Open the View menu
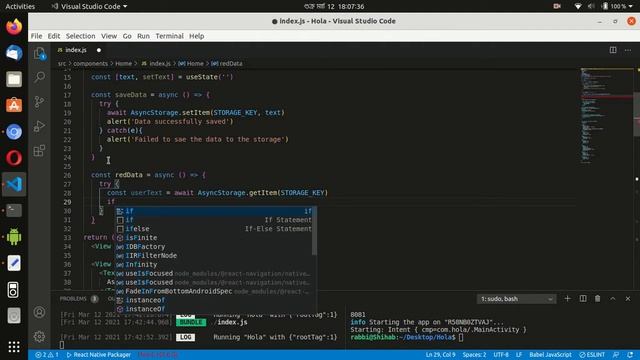 pos(109,36)
